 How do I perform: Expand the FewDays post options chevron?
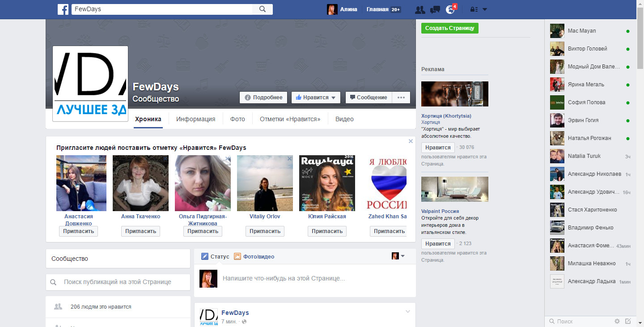pyautogui.click(x=407, y=312)
